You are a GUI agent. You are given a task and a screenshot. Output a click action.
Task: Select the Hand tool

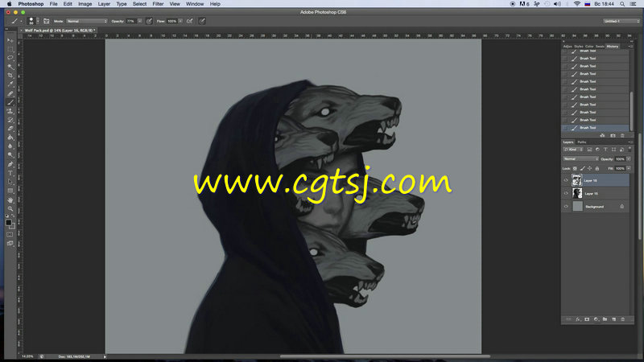(10, 200)
